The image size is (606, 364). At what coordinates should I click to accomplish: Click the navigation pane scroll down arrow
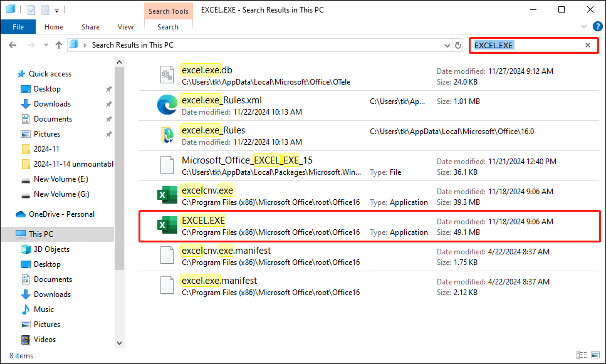pyautogui.click(x=120, y=343)
